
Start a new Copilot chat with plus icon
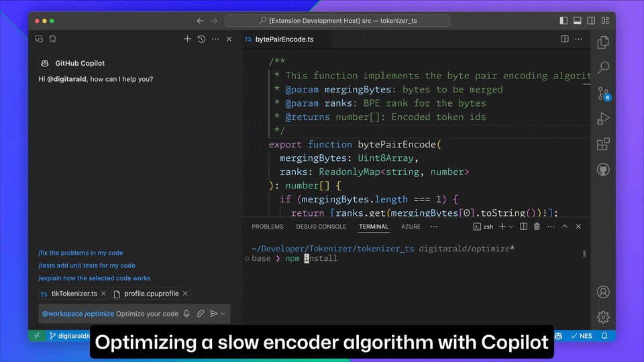coord(187,39)
